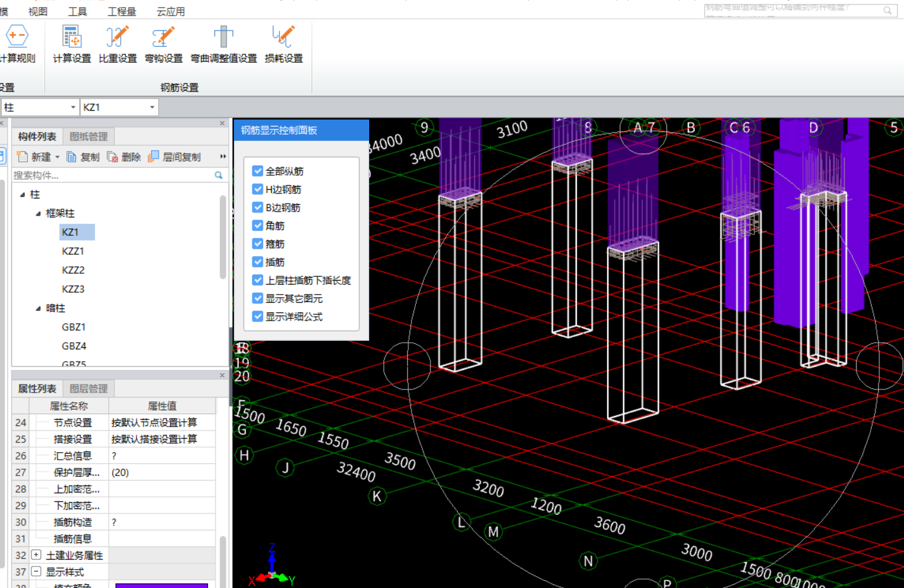The image size is (904, 588).
Task: Select KZZ1 in the component tree
Action: 73,251
